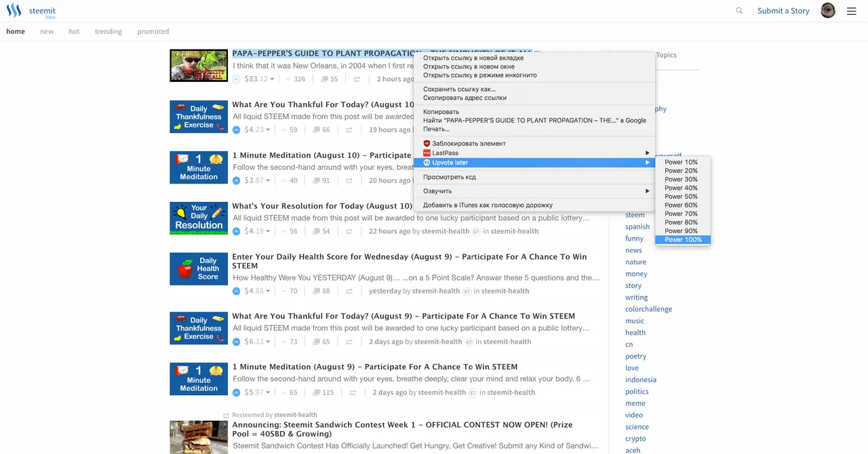The width and height of the screenshot is (868, 454).
Task: Open the Steemit Sandwich Contest post title
Action: [402, 429]
